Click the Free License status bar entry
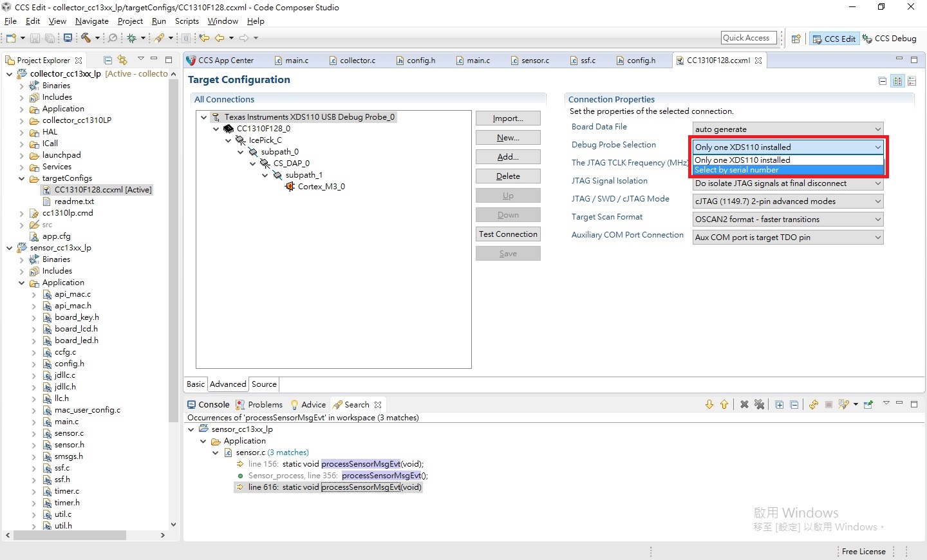 pos(863,552)
